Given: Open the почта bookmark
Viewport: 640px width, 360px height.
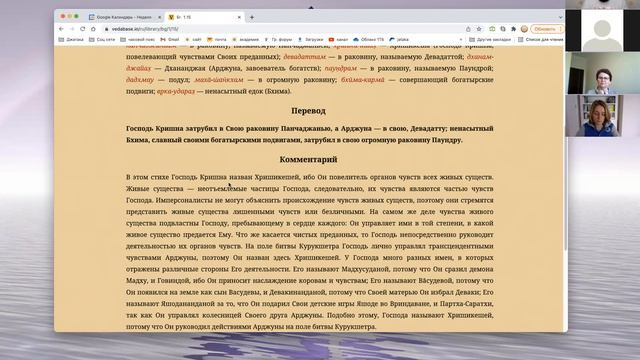Looking at the screenshot, I should (217, 40).
